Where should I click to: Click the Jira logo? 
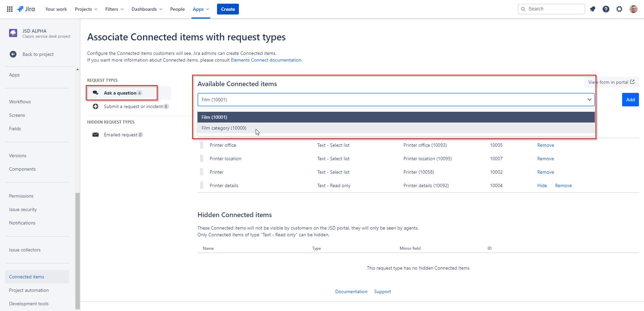(26, 9)
